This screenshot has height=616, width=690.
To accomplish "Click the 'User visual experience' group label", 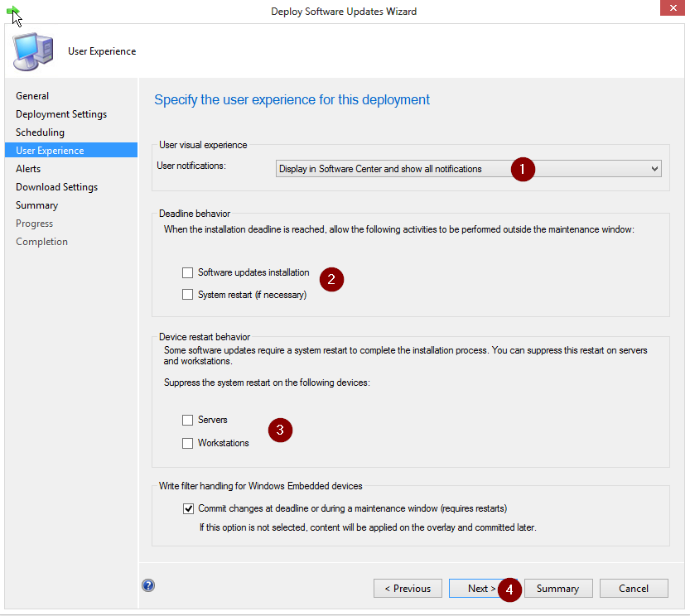I will tap(203, 145).
